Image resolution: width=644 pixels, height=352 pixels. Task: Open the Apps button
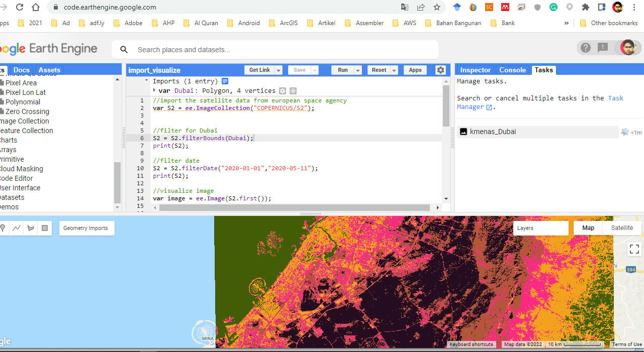point(415,70)
